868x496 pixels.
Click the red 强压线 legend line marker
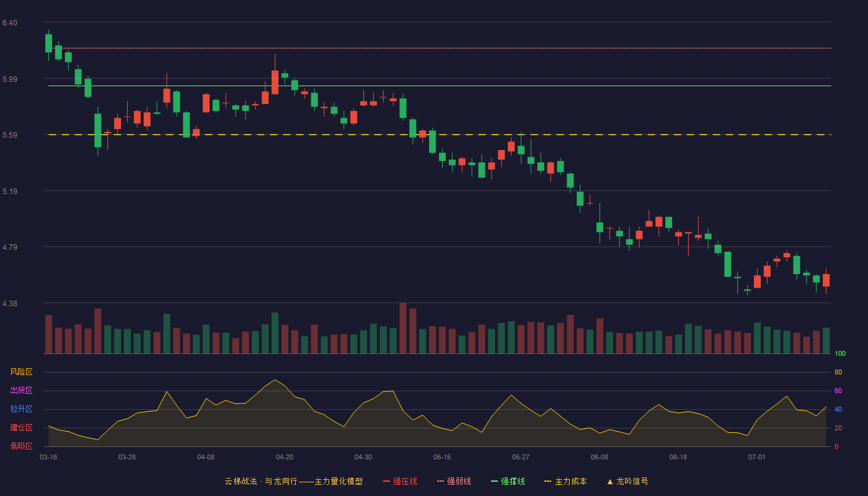(x=386, y=481)
